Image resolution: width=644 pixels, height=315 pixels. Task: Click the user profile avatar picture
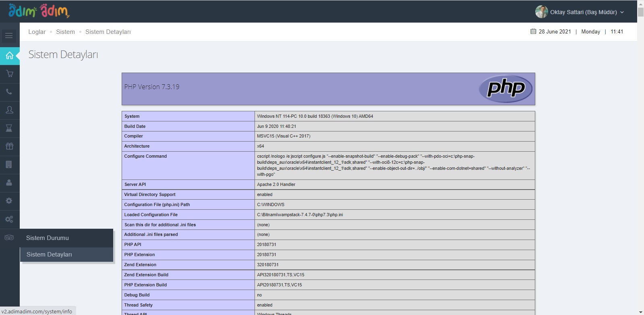point(541,12)
